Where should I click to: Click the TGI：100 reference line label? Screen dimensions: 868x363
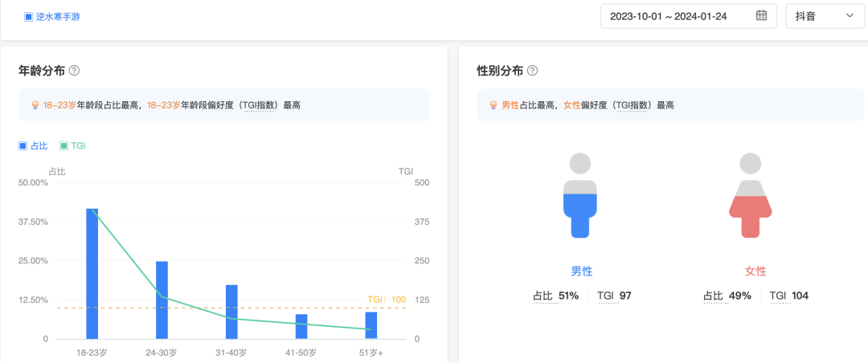pos(387,300)
